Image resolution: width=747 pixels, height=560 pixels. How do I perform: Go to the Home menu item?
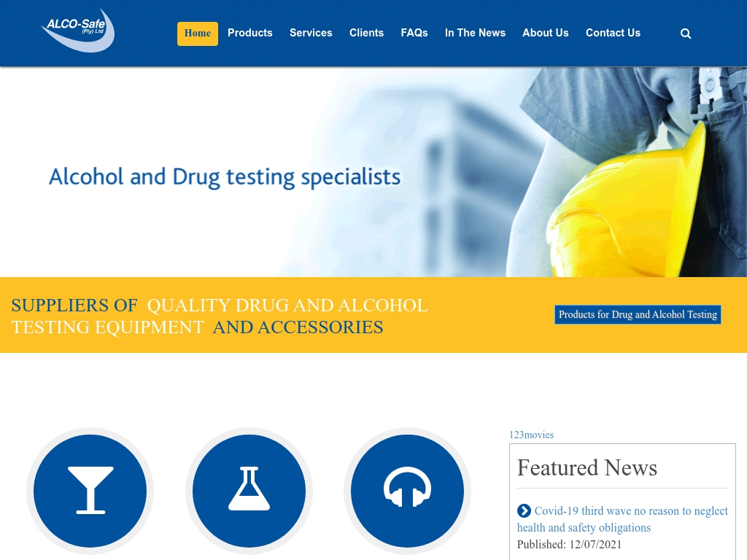point(198,34)
